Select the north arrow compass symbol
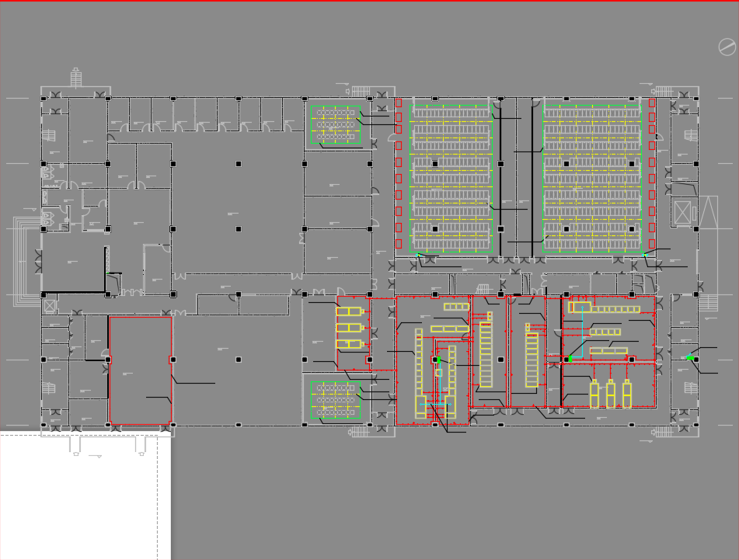739x560 pixels. click(727, 47)
